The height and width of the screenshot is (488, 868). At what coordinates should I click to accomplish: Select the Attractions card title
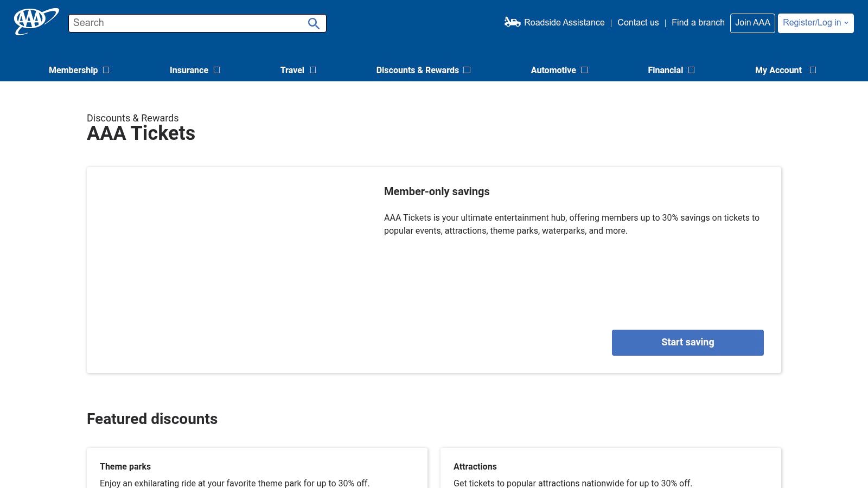[x=475, y=466]
